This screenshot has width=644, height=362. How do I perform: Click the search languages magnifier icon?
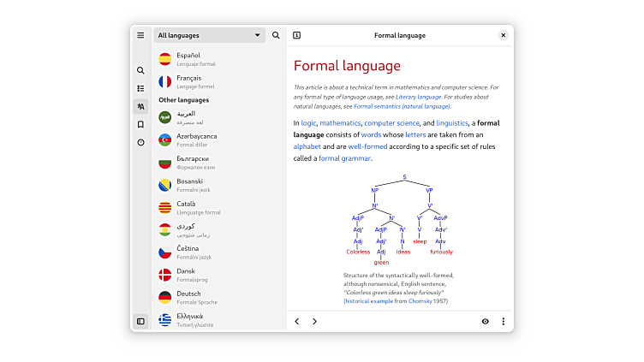[276, 35]
